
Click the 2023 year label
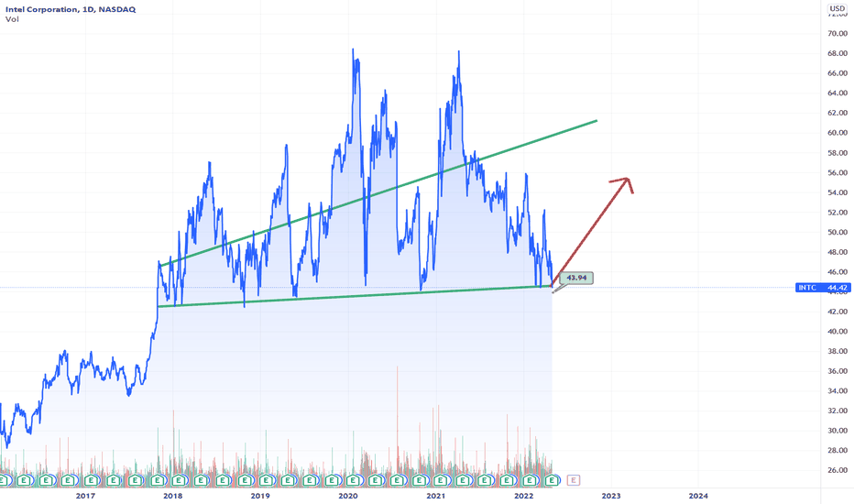611,495
